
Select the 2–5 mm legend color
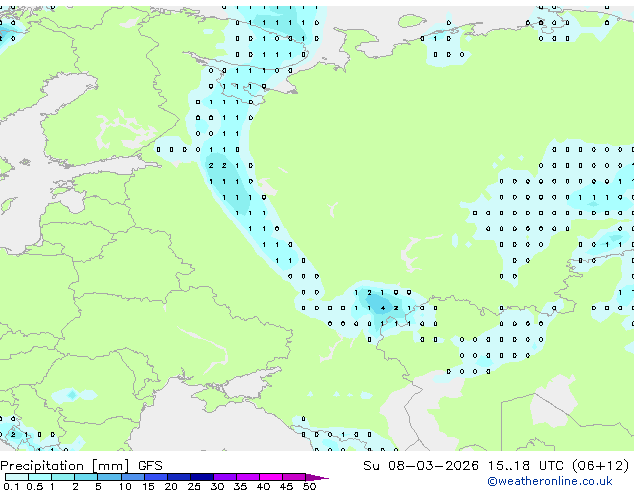(86, 477)
